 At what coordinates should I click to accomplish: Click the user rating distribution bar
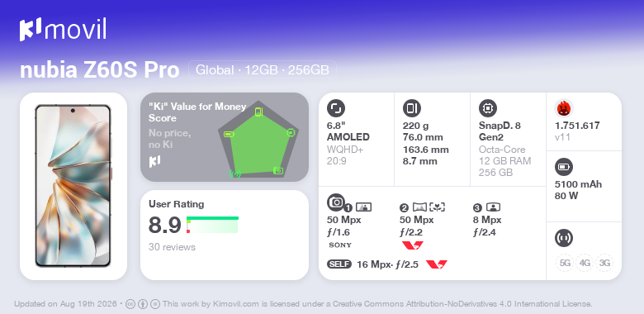point(212,225)
